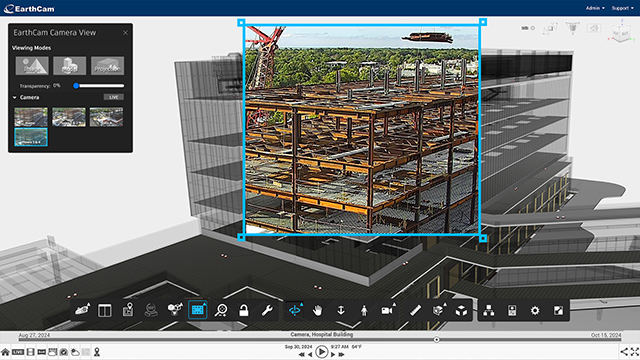Viewport: 640px width, 360px height.
Task: Click the funnel icon in top-right
Action: (x=573, y=28)
